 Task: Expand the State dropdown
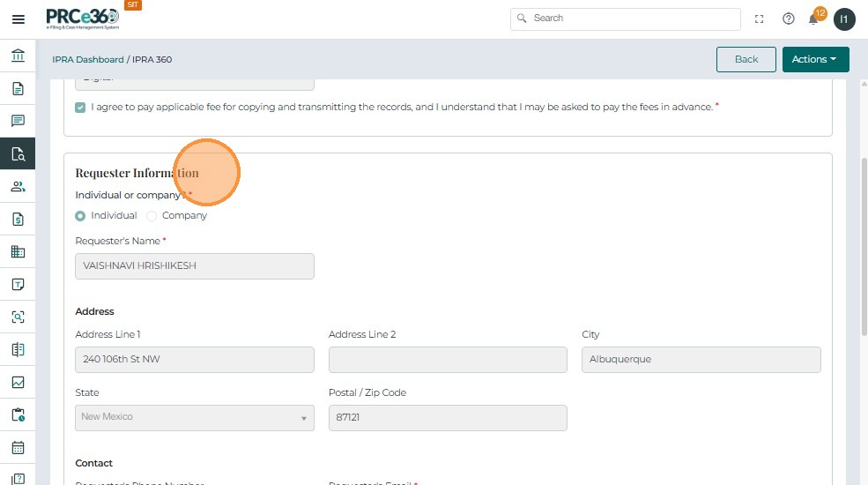click(x=195, y=417)
